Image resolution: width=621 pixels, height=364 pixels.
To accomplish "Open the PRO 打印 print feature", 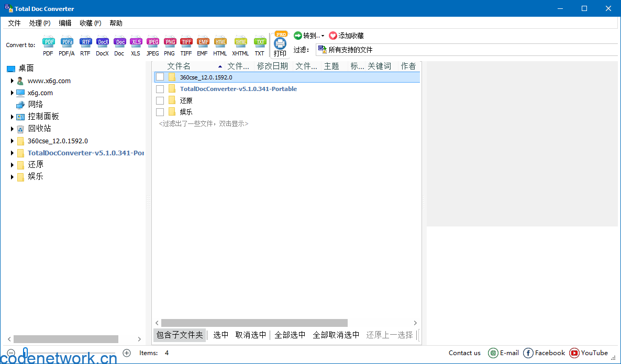I will point(280,44).
